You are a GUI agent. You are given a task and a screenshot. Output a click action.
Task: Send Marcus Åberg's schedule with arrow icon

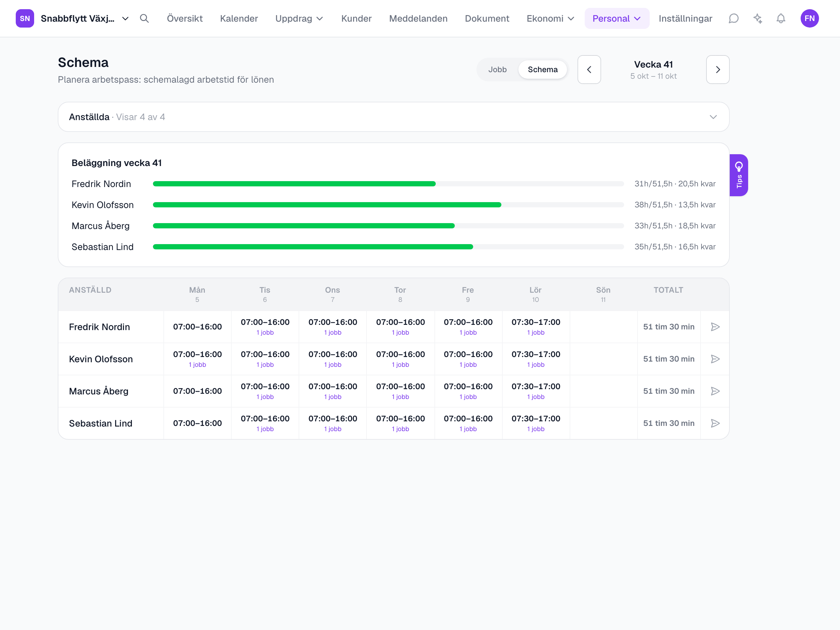pyautogui.click(x=715, y=391)
